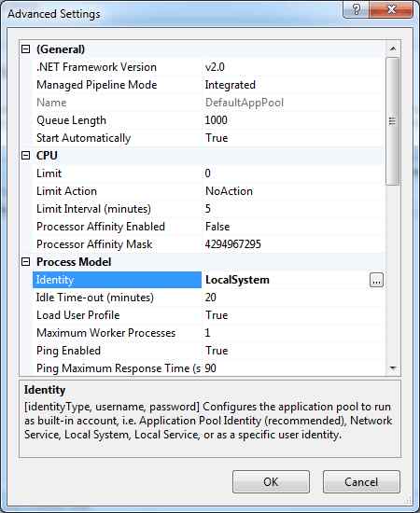Close the Advanced Settings dialog
This screenshot has width=420, height=513.
click(x=390, y=9)
